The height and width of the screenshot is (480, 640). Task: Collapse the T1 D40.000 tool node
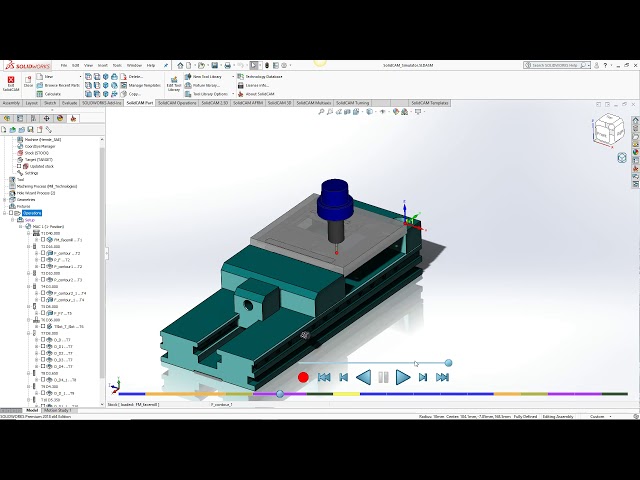point(29,233)
